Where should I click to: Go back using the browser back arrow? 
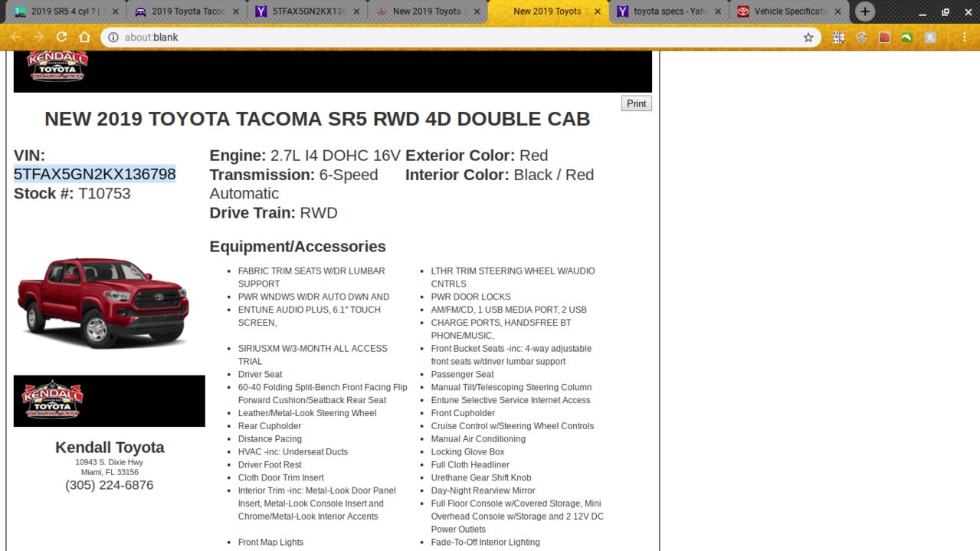click(x=15, y=37)
